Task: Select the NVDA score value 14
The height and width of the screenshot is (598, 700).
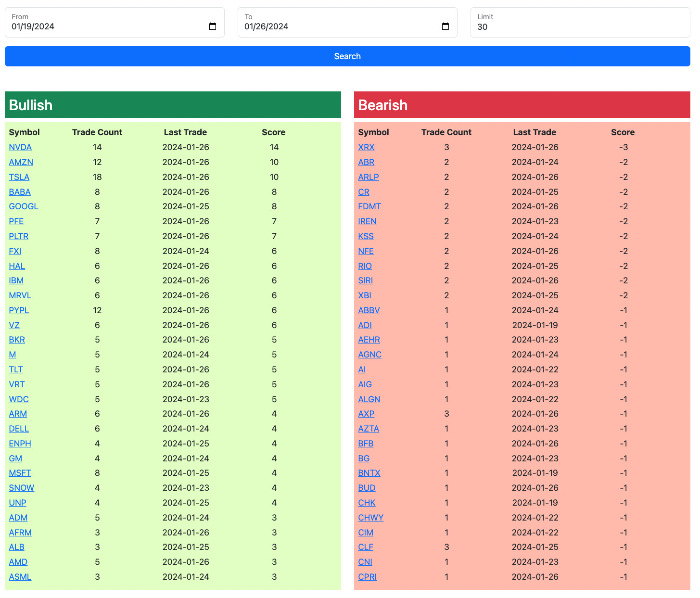Action: 274,147
